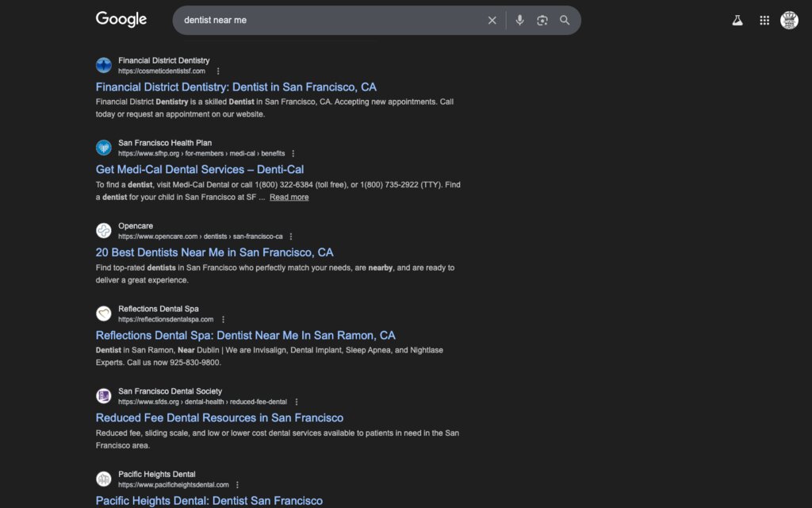Screen dimensions: 812x508
Task: Click into the search field with dentist near me
Action: pos(325,21)
